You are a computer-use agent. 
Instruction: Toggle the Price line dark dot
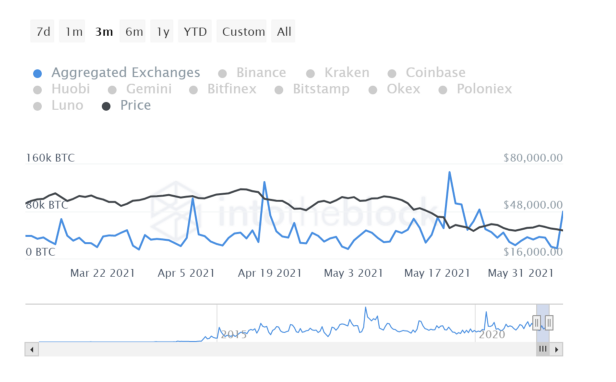click(x=106, y=107)
